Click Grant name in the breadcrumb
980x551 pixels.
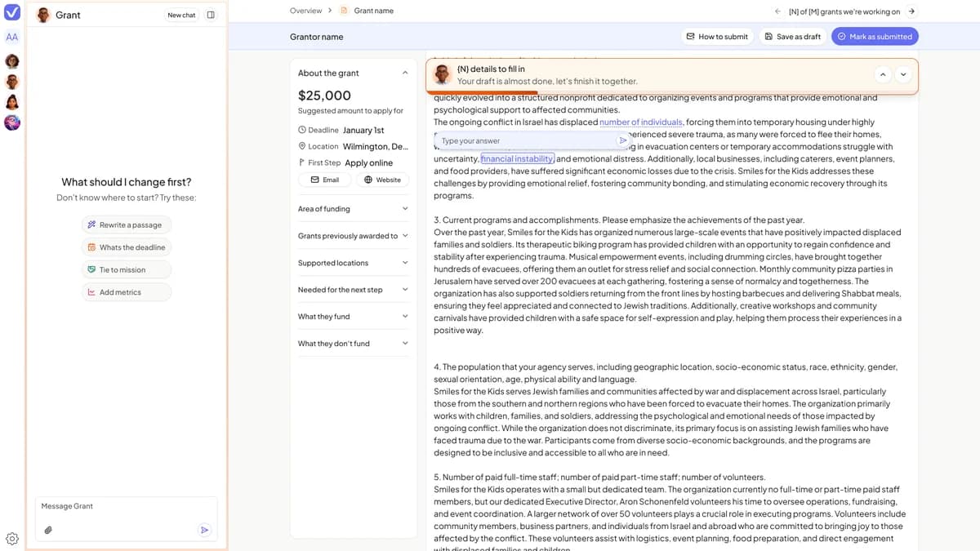373,11
